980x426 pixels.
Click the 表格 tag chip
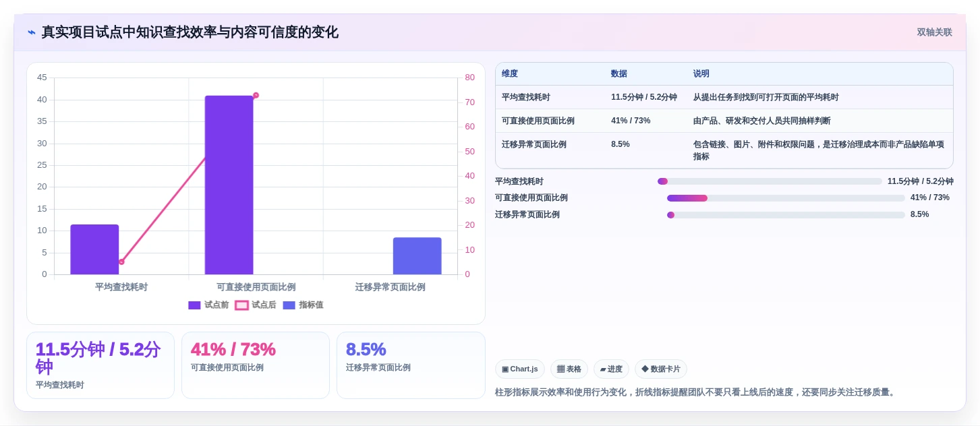pos(569,369)
